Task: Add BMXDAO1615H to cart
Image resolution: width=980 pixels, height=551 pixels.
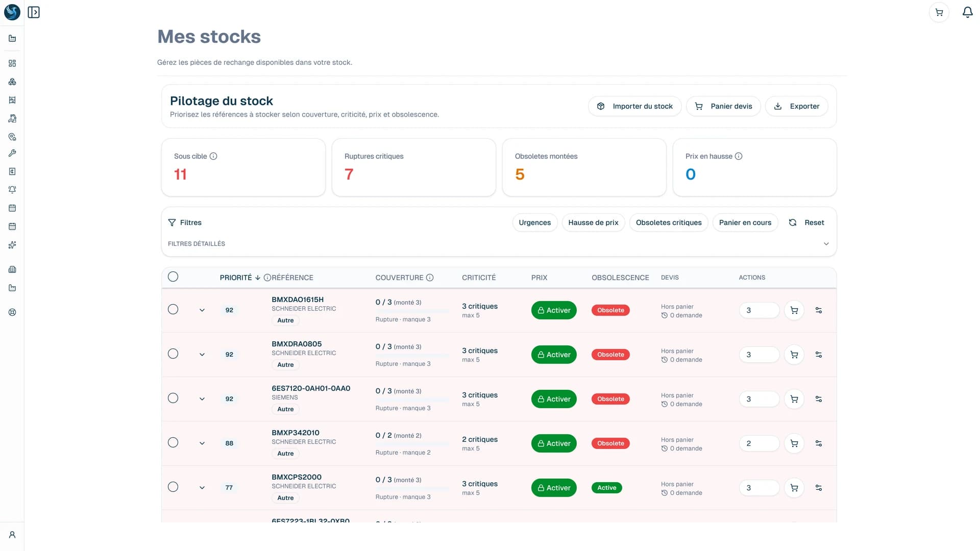Action: 794,310
